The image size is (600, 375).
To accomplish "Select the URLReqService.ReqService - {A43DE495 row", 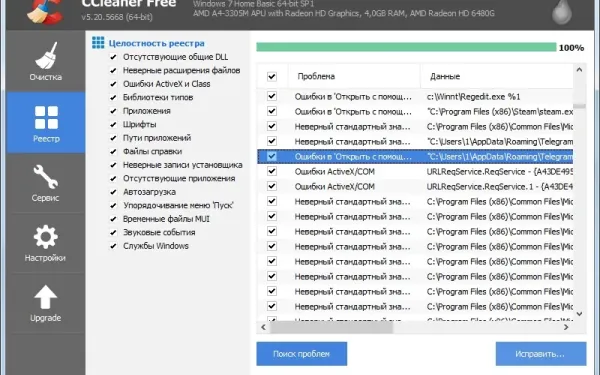I will (x=415, y=171).
